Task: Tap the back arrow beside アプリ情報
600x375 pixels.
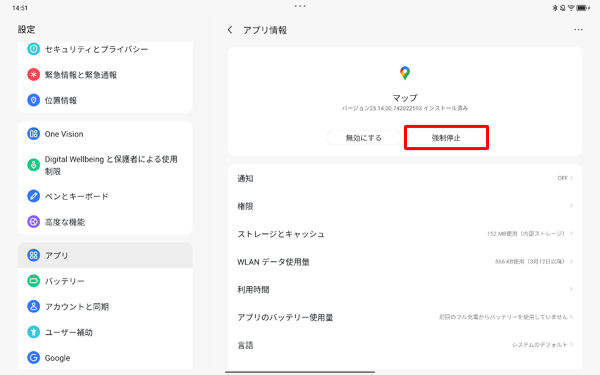Action: 230,30
